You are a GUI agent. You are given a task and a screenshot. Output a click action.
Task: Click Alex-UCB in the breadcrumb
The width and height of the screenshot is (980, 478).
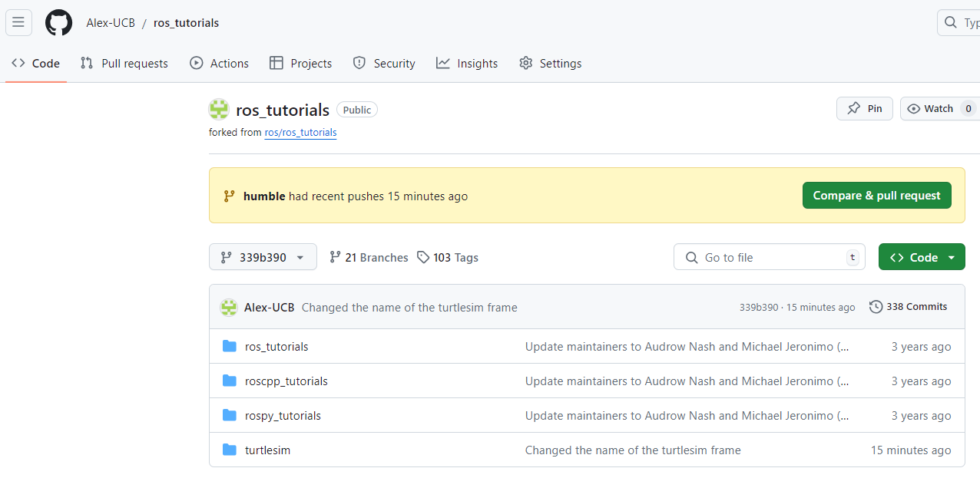coord(111,22)
